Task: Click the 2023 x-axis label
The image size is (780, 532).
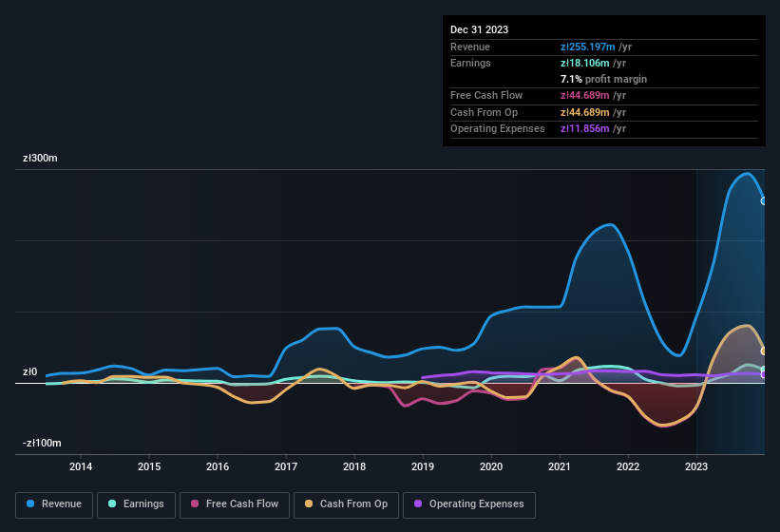Action: (696, 466)
